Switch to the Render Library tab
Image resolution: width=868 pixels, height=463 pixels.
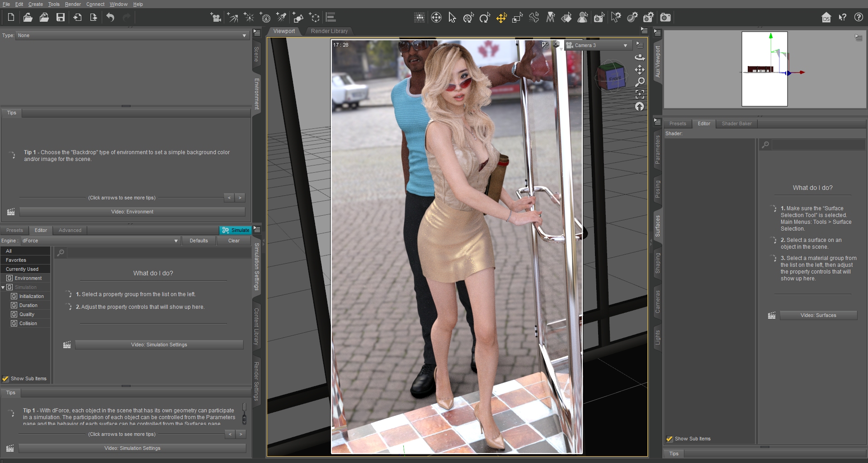(329, 31)
